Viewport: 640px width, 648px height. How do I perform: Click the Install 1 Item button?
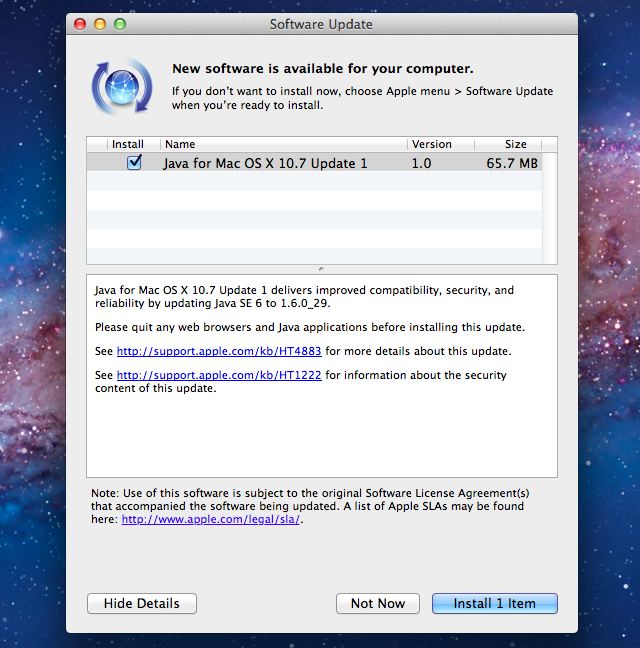pyautogui.click(x=494, y=603)
